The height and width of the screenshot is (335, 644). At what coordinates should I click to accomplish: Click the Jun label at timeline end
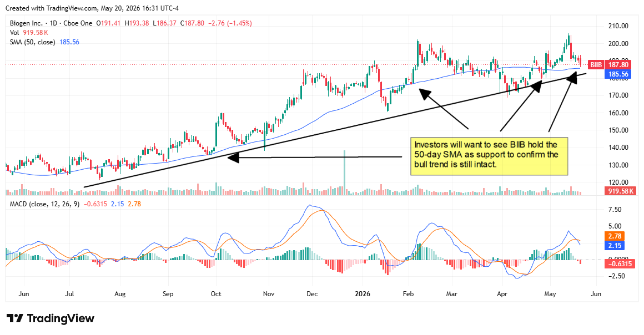[x=596, y=294]
